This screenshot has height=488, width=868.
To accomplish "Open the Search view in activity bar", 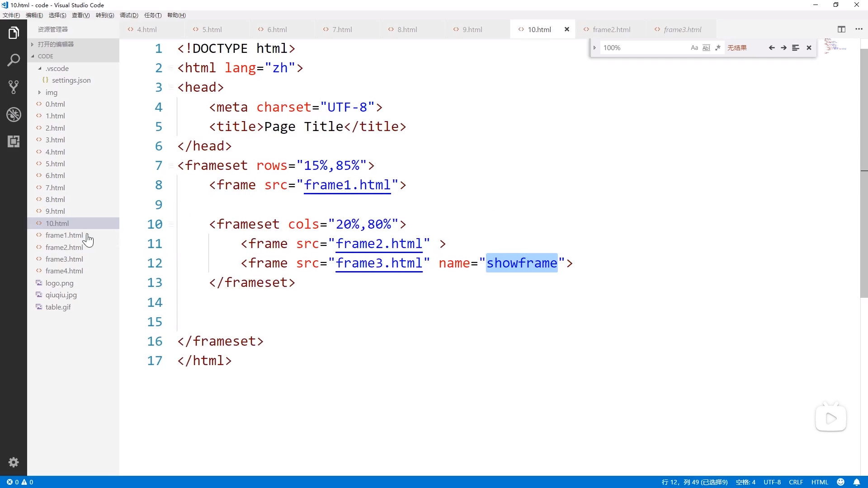I will click(14, 60).
